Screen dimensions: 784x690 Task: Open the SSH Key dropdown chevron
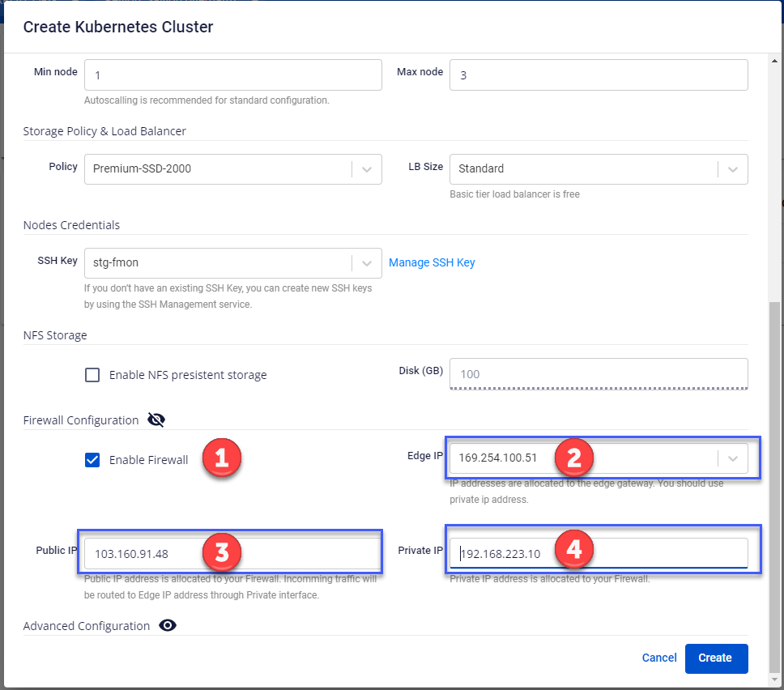click(367, 263)
